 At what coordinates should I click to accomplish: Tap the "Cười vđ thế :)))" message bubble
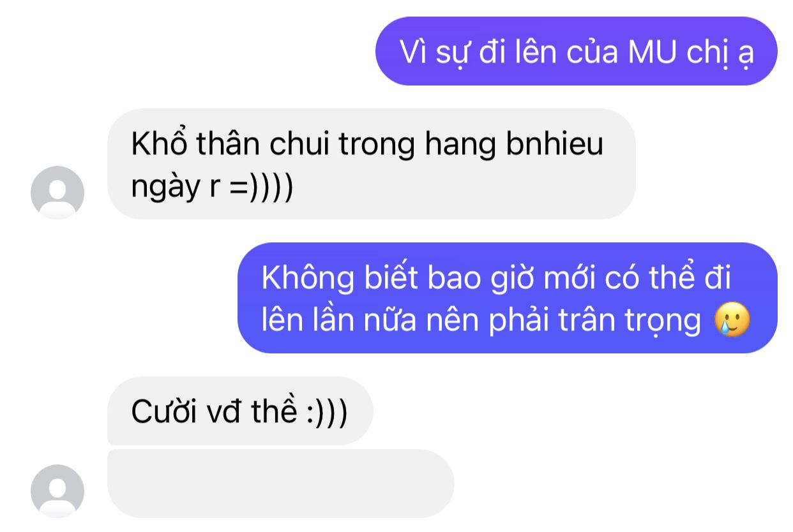(x=239, y=410)
